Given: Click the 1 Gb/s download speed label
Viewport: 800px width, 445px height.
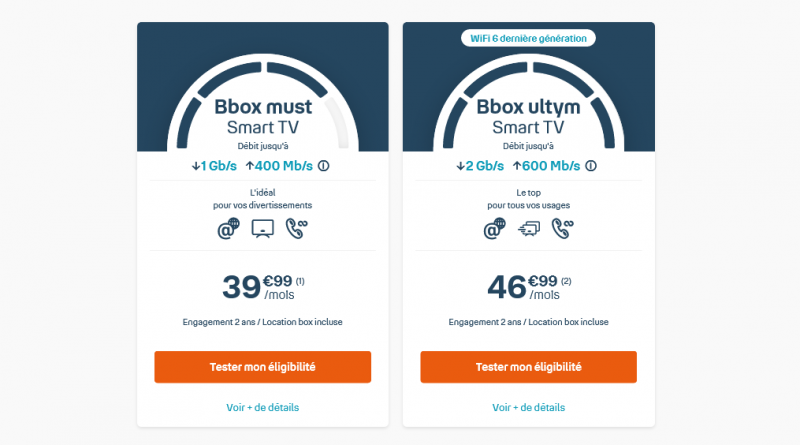Looking at the screenshot, I should tap(212, 166).
